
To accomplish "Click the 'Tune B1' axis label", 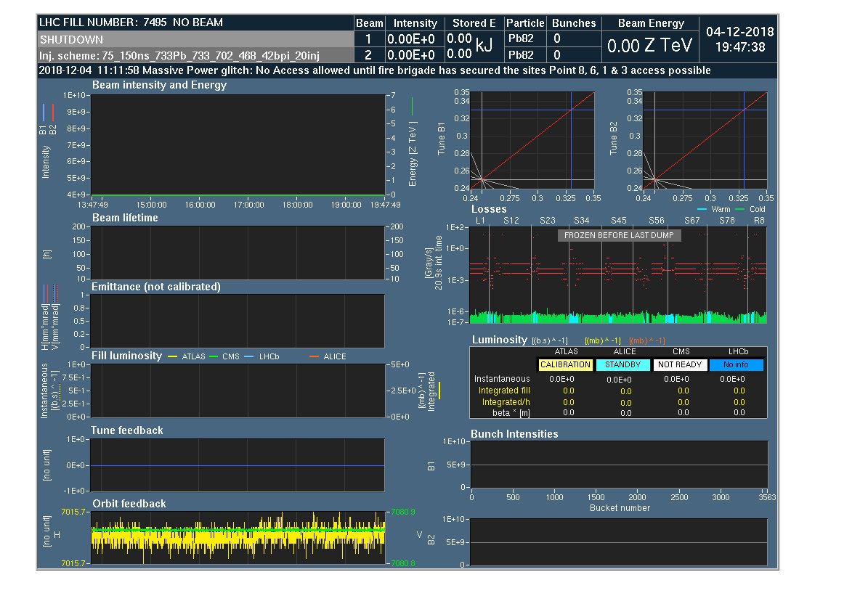I will coord(441,139).
